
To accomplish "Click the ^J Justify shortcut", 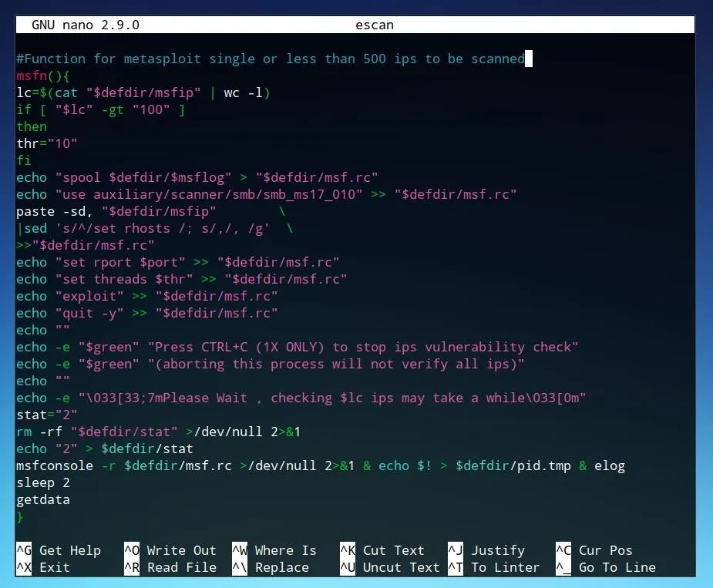I will pos(486,550).
